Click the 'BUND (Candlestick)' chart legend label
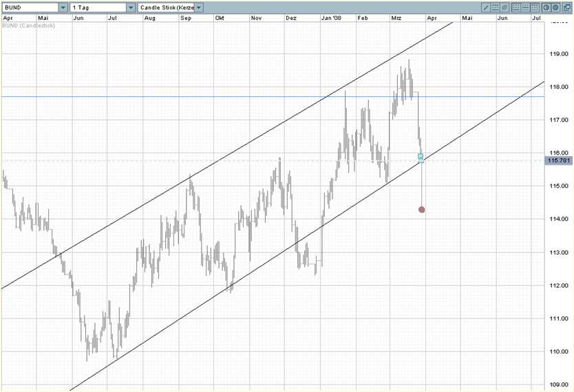This screenshot has height=392, width=574. click(28, 25)
